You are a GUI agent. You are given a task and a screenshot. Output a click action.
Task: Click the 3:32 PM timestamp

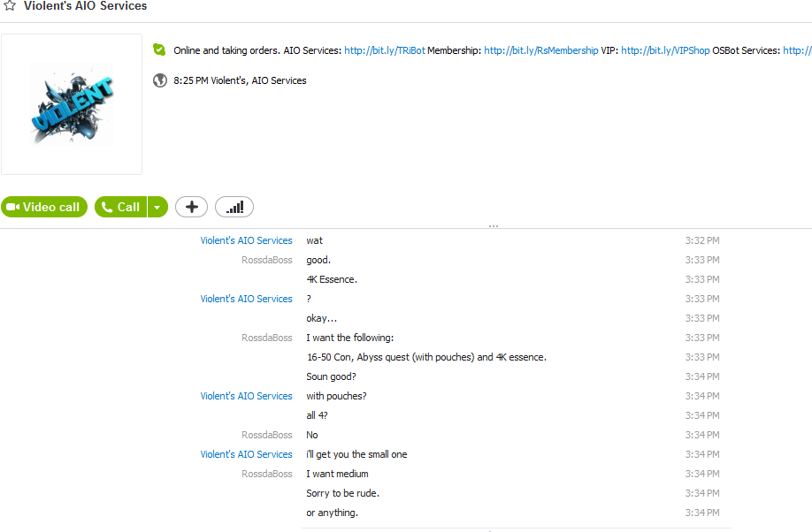click(702, 240)
